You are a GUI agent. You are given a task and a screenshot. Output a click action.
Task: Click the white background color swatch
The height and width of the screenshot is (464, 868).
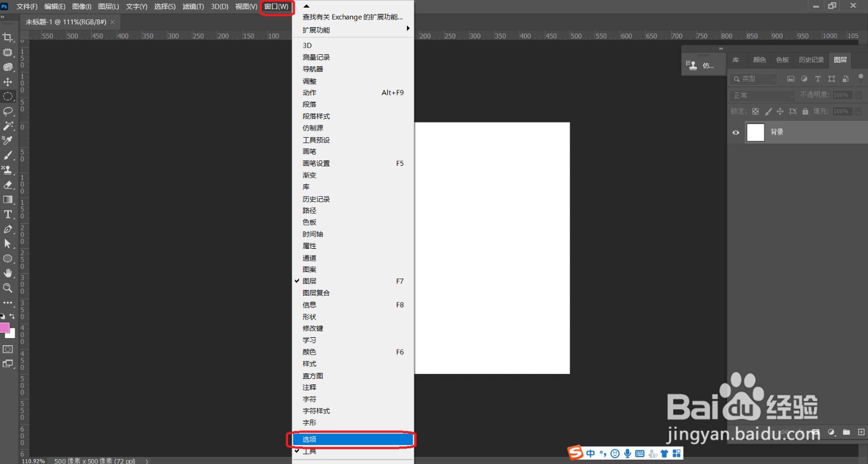coord(12,335)
